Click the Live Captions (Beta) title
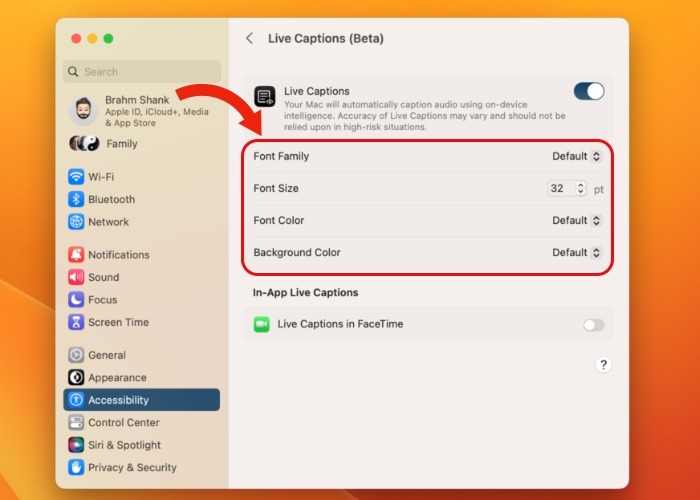The height and width of the screenshot is (500, 700). 326,38
